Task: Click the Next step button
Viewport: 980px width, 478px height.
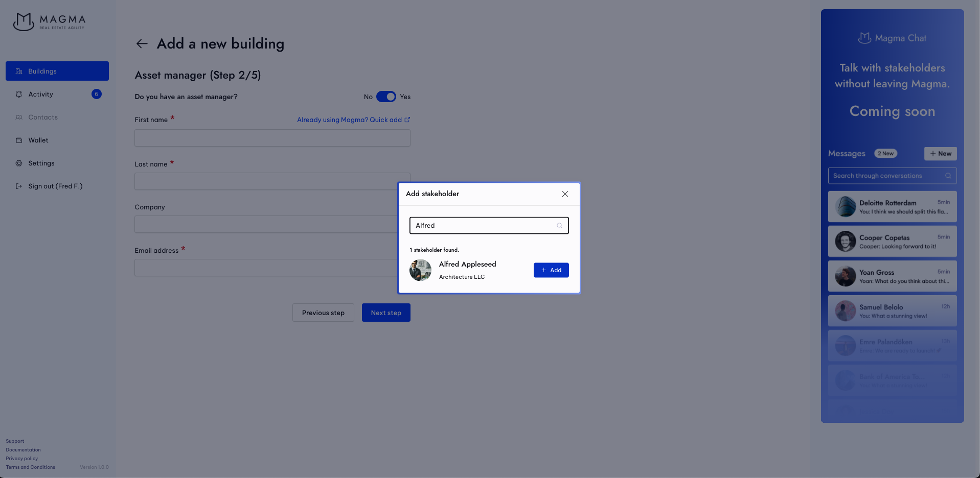Action: pos(386,313)
